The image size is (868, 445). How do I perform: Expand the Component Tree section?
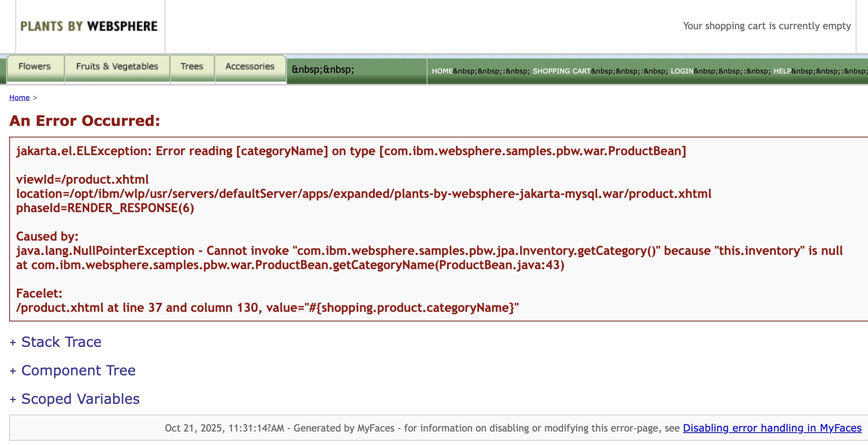tap(78, 371)
